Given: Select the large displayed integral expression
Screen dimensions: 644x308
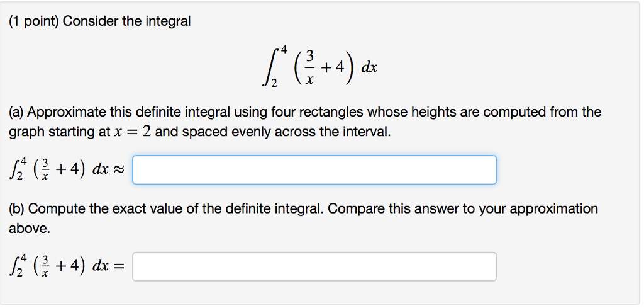Looking at the screenshot, I should click(320, 67).
